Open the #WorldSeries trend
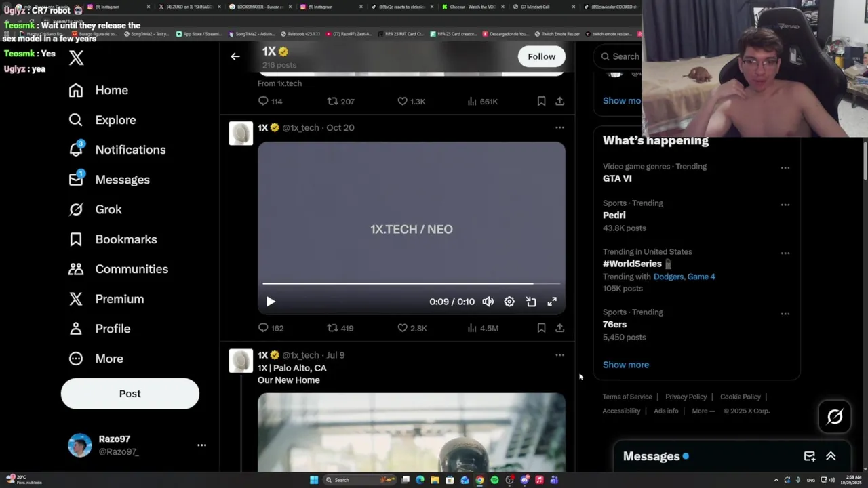Image resolution: width=868 pixels, height=488 pixels. (632, 264)
